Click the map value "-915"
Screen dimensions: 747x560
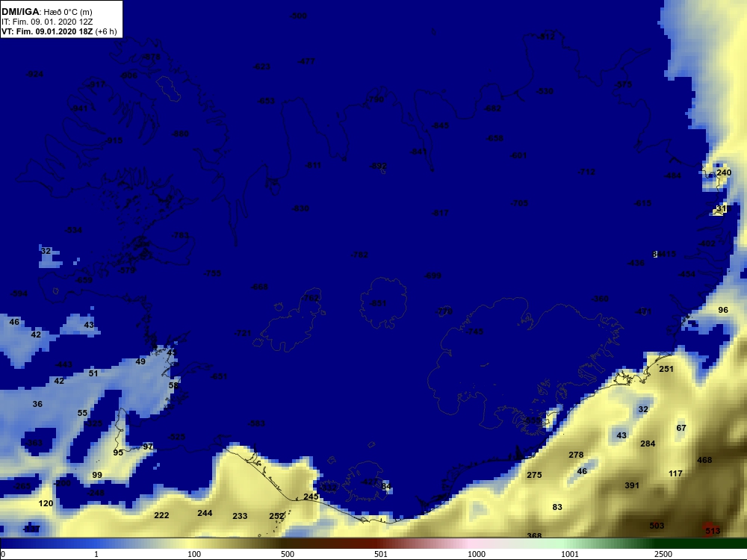tap(114, 140)
